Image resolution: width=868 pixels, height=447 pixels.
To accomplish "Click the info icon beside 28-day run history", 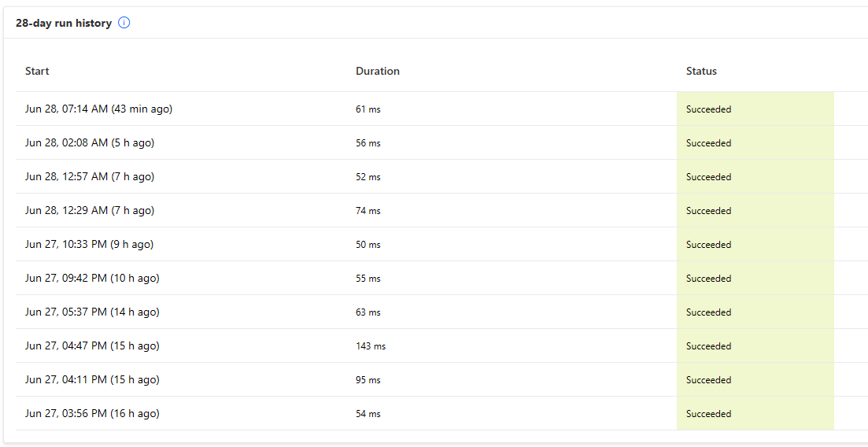I will pyautogui.click(x=124, y=24).
